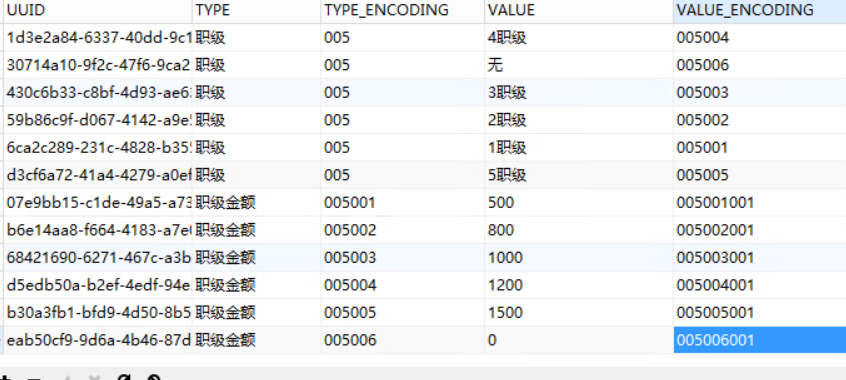846x380 pixels.
Task: Click VALUE cell '1000'
Action: coord(579,257)
